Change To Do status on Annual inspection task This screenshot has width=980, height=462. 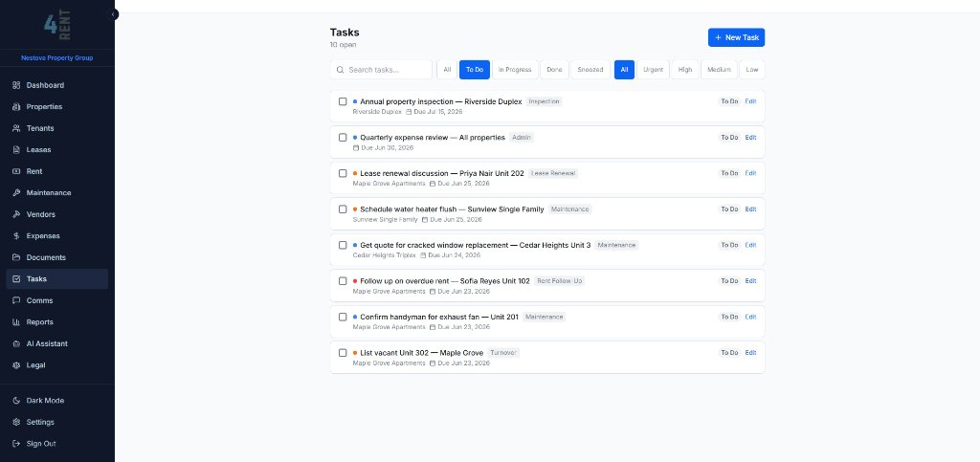(729, 101)
